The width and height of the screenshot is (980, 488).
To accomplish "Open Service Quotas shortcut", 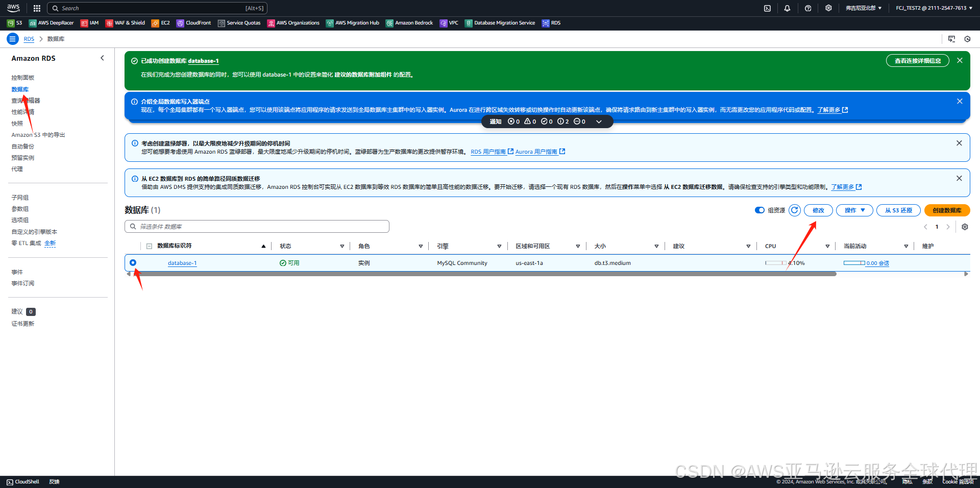I will 239,23.
